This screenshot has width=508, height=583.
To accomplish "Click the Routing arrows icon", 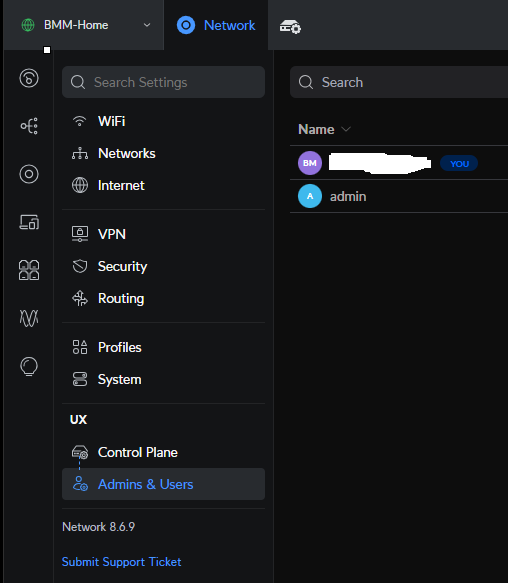I will coord(80,298).
